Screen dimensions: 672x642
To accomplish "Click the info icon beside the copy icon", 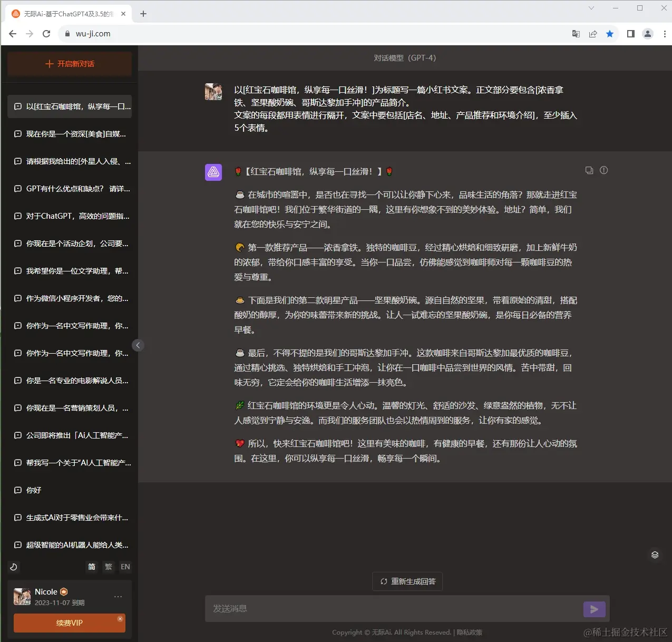I will tap(604, 170).
